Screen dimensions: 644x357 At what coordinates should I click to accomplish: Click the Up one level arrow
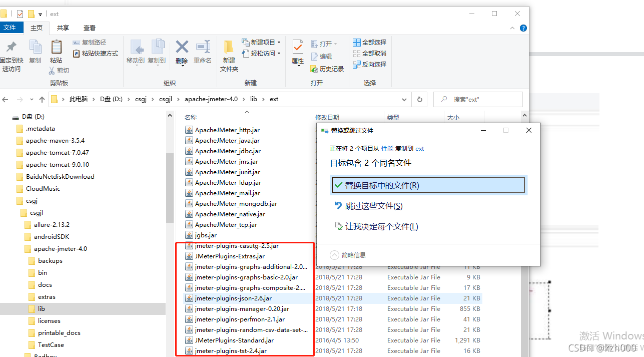pyautogui.click(x=42, y=99)
